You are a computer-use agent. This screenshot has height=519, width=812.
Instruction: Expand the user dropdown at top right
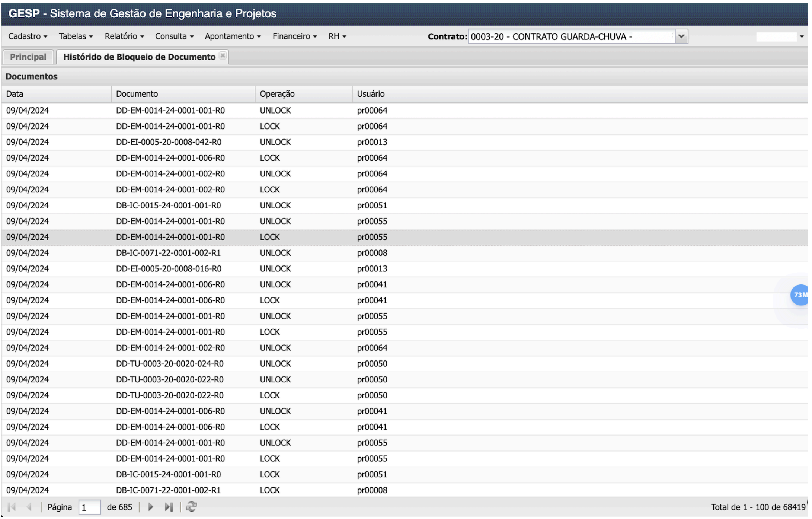coord(802,36)
